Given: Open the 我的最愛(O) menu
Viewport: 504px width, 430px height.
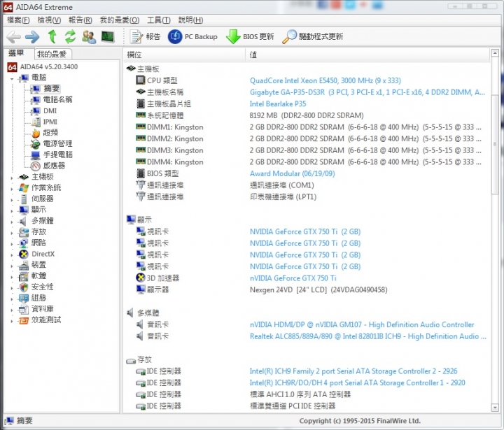Looking at the screenshot, I should [120, 20].
